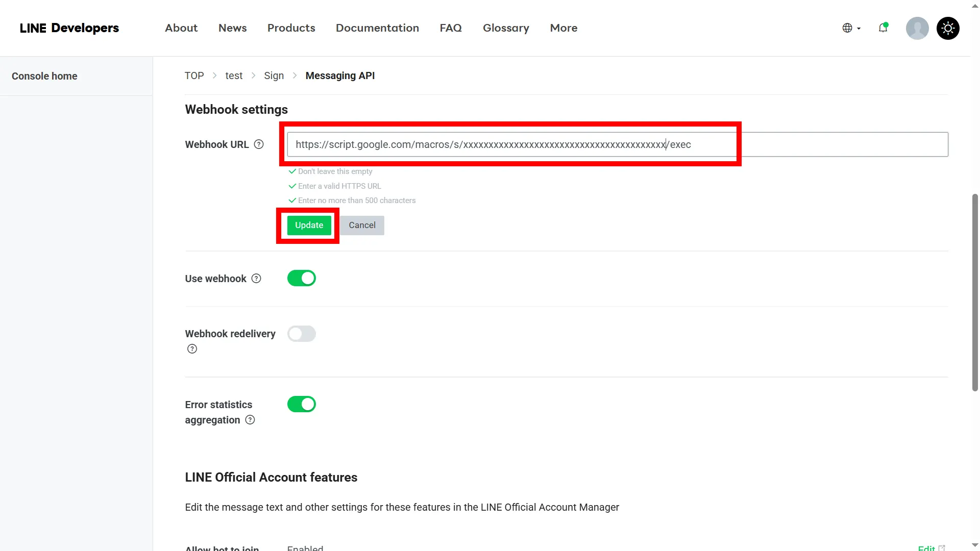Click the question mark beside Use webhook
980x551 pixels.
pyautogui.click(x=256, y=278)
